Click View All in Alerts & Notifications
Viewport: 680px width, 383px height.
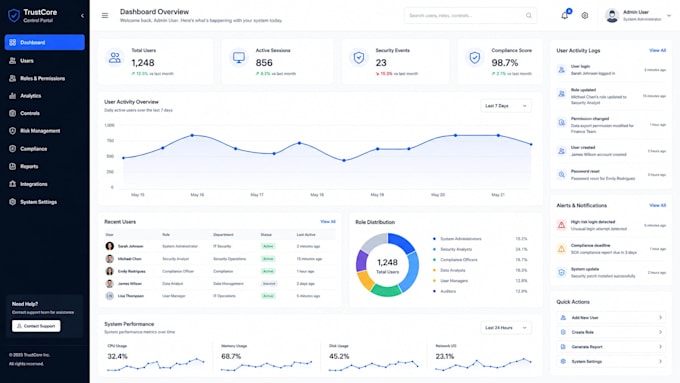(x=657, y=205)
